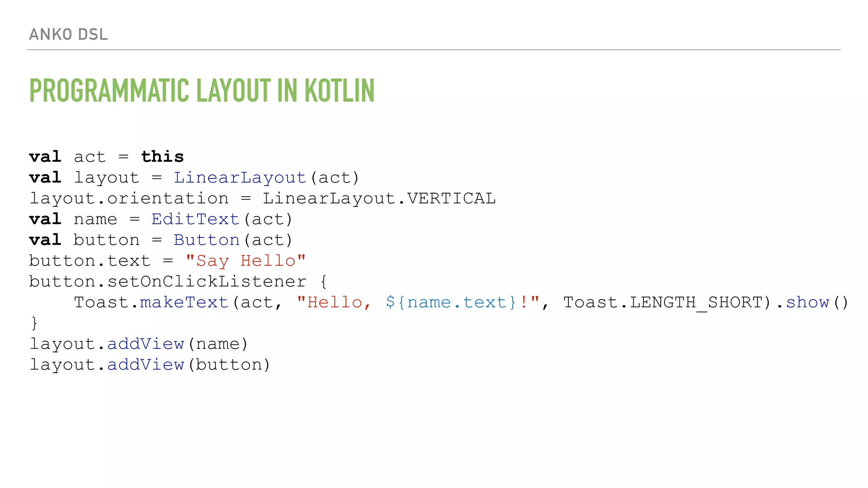The width and height of the screenshot is (868, 488).
Task: Click the layout.orientation property text
Action: click(129, 198)
